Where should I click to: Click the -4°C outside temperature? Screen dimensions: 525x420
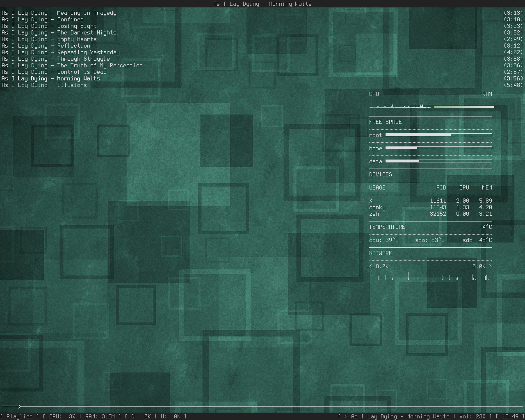click(486, 227)
